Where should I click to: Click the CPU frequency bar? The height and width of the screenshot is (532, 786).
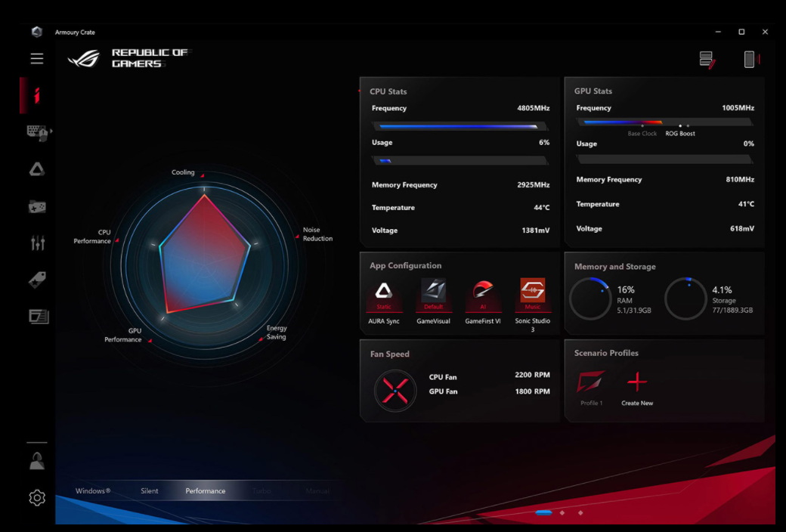click(460, 126)
